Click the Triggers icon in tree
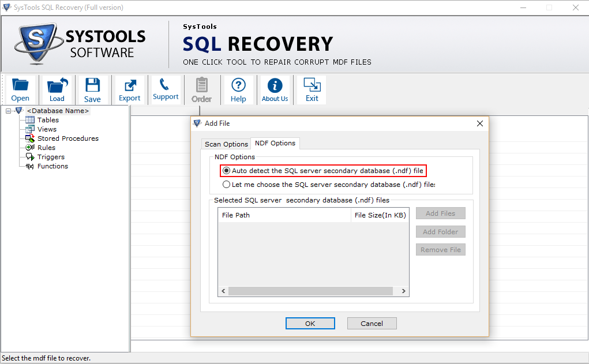The height and width of the screenshot is (364, 589). click(30, 157)
